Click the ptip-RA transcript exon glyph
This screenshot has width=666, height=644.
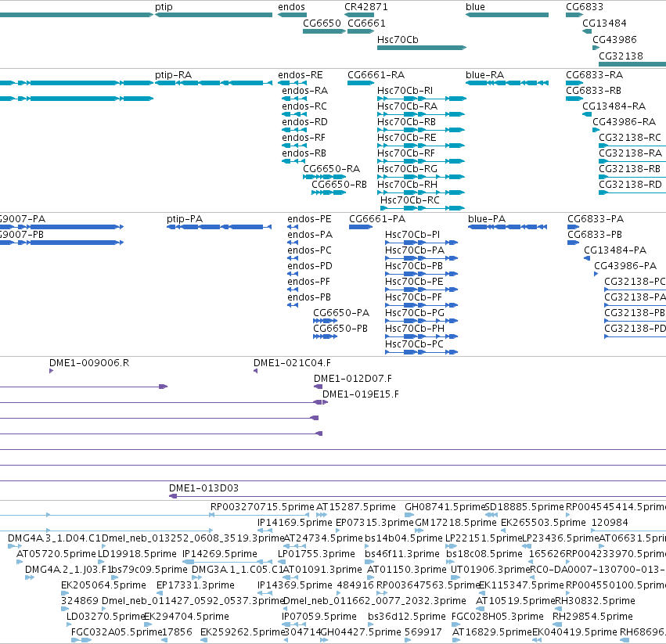coord(214,83)
